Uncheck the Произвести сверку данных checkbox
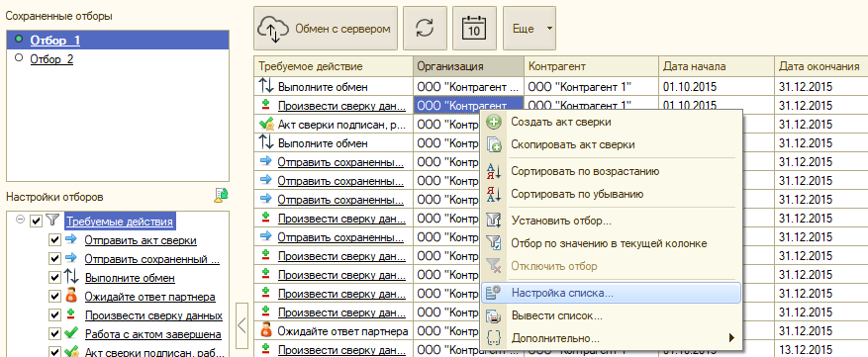868x357 pixels. (54, 314)
